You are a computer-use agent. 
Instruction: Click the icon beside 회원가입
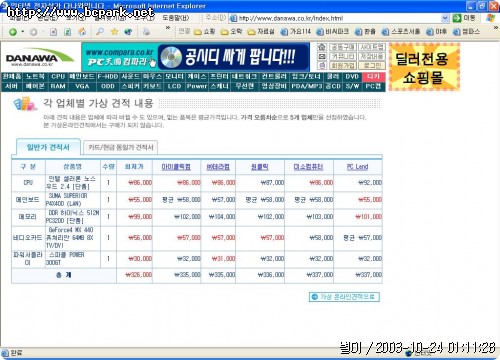pyautogui.click(x=321, y=65)
